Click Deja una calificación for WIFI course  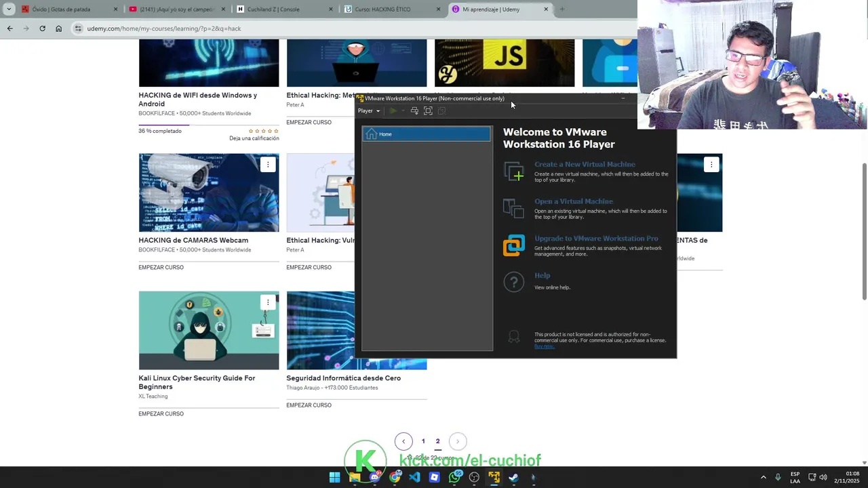[x=254, y=138]
